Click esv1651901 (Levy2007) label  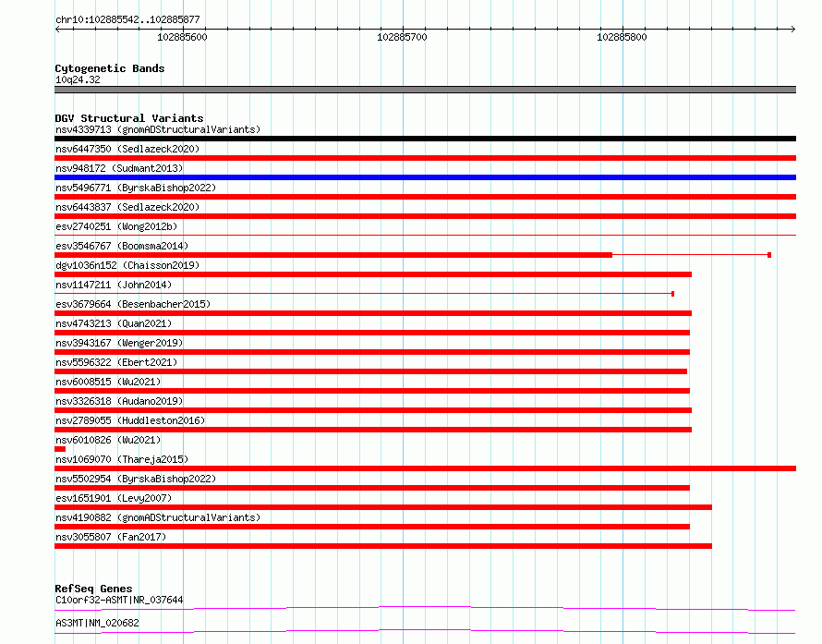click(x=114, y=498)
